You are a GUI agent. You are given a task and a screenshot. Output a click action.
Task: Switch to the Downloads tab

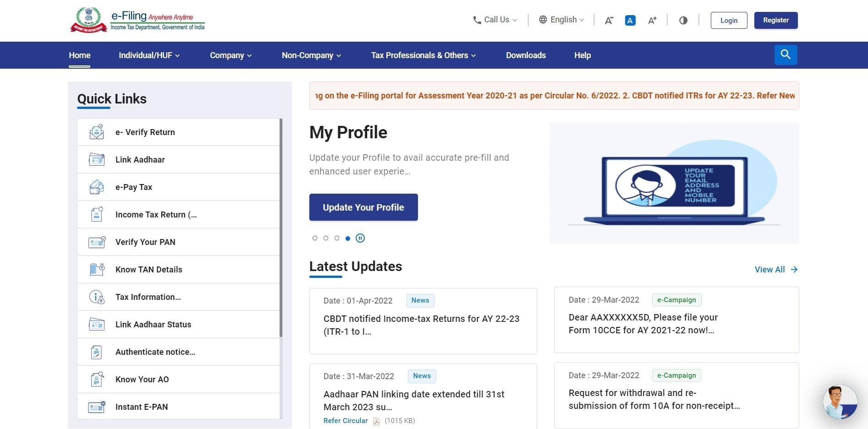coord(526,55)
